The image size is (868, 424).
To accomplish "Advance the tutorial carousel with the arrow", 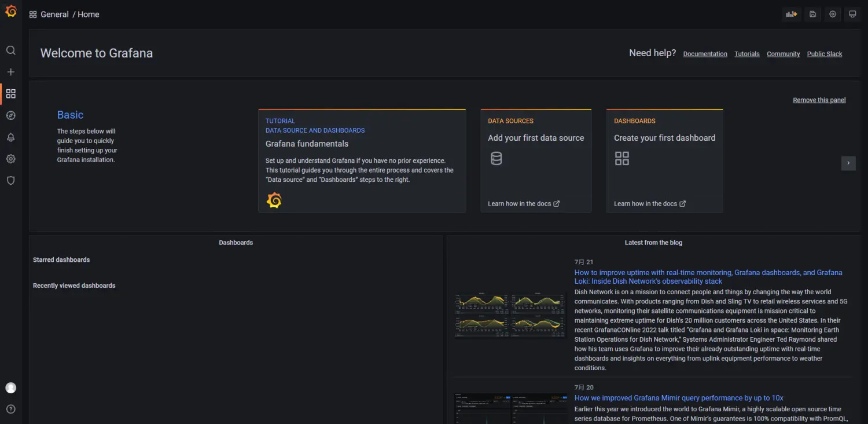I will pos(848,163).
